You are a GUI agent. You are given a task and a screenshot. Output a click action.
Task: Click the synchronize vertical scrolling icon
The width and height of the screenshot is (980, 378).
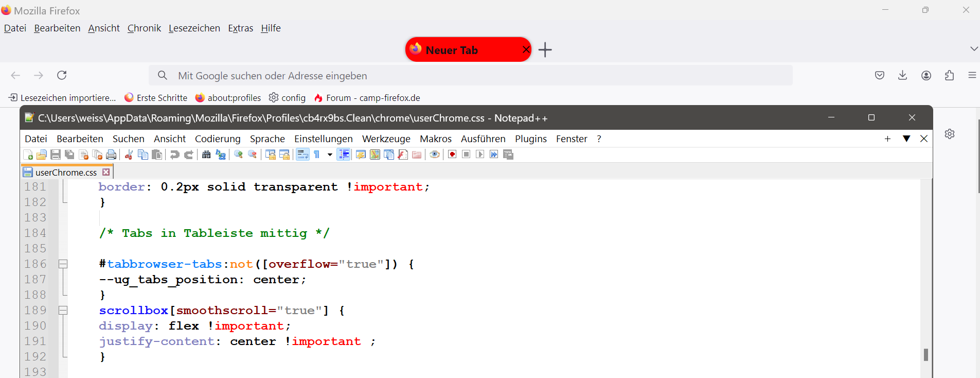(270, 154)
